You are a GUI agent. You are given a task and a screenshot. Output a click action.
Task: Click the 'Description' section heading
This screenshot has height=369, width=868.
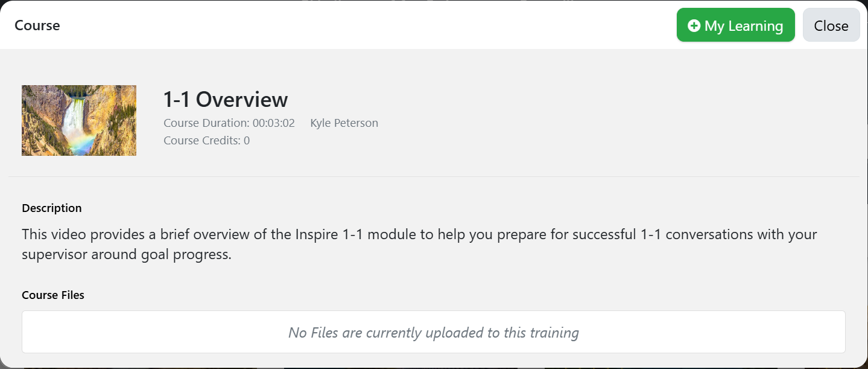(52, 208)
